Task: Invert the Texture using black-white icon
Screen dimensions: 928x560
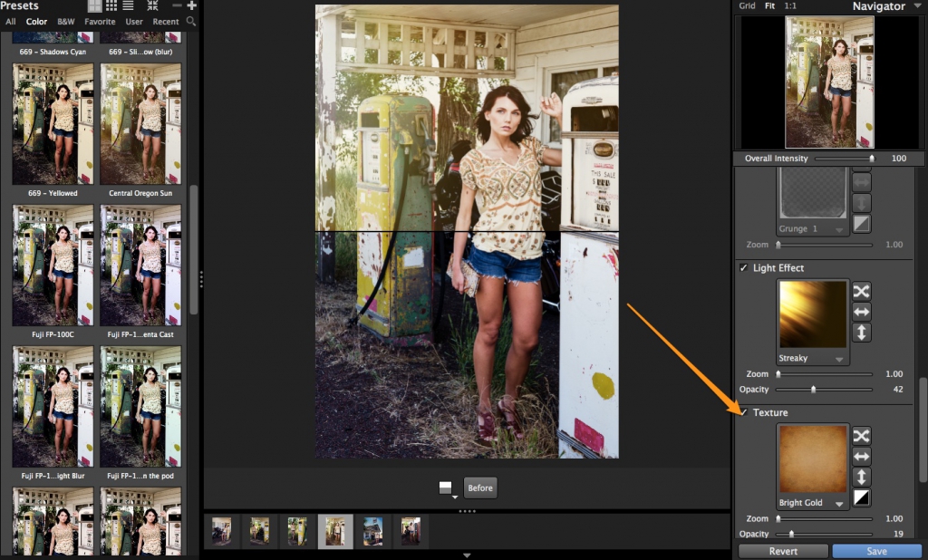Action: tap(861, 497)
